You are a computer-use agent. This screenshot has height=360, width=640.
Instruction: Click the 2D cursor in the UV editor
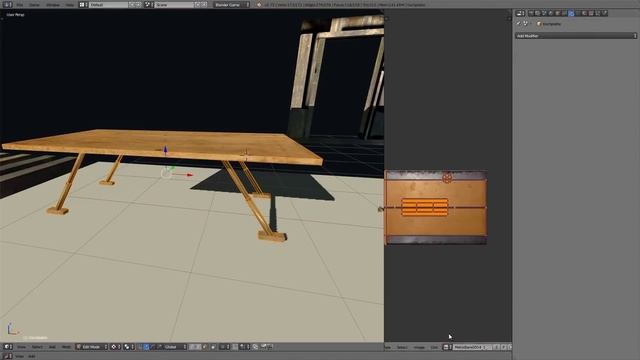447,178
